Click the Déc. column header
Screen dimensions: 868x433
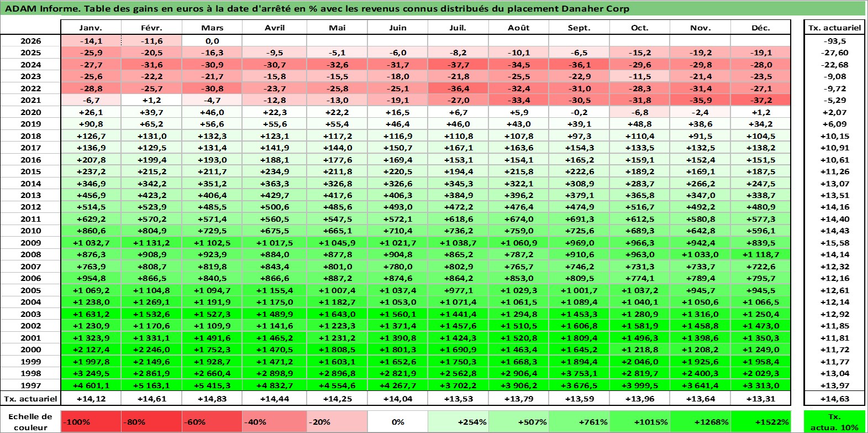[x=761, y=28]
